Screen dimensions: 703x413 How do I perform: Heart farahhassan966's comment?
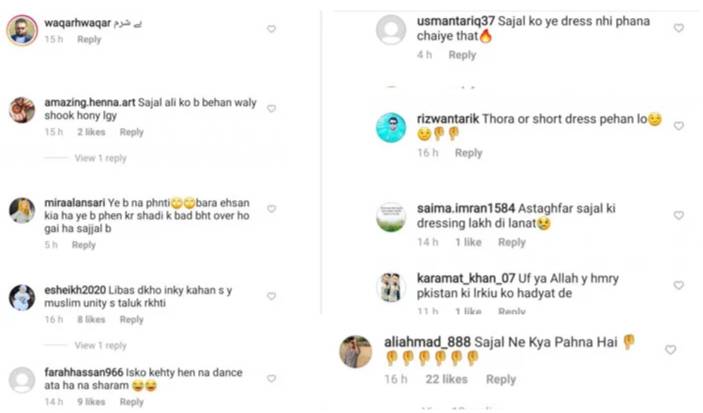[271, 379]
